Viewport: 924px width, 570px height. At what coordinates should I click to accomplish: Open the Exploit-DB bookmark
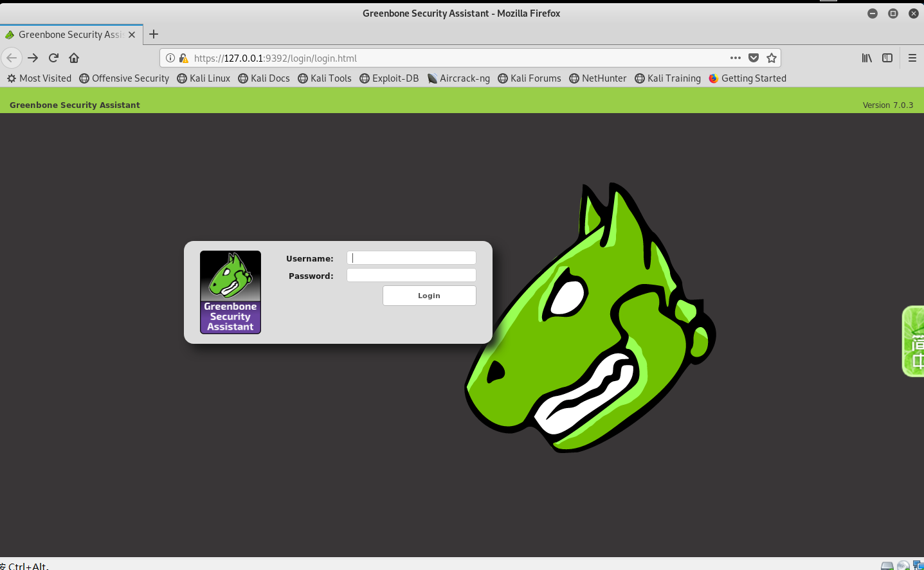(x=389, y=78)
